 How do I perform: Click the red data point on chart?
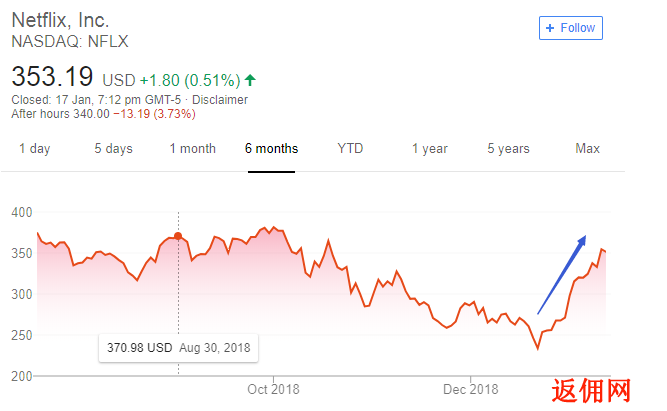(x=178, y=236)
